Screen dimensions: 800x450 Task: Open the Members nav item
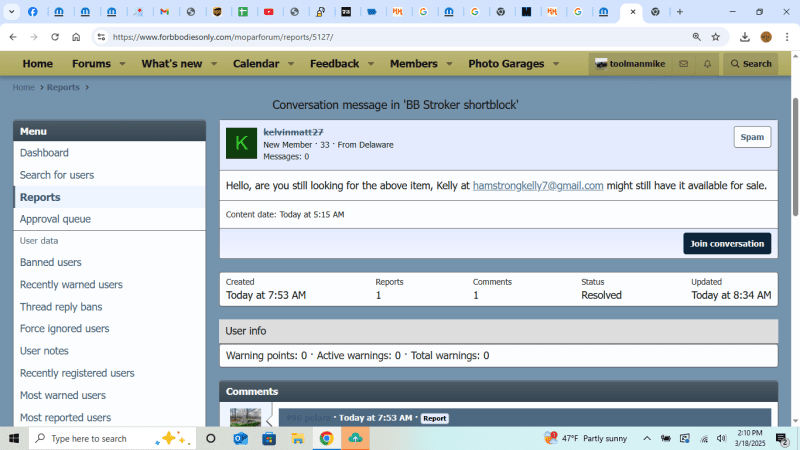point(414,64)
